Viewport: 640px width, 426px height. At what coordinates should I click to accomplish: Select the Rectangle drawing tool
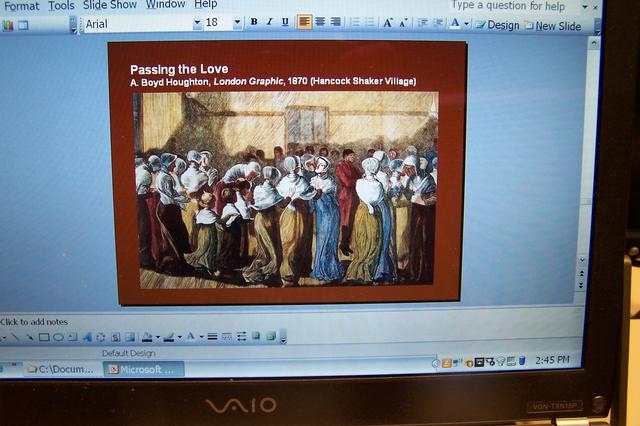click(44, 337)
